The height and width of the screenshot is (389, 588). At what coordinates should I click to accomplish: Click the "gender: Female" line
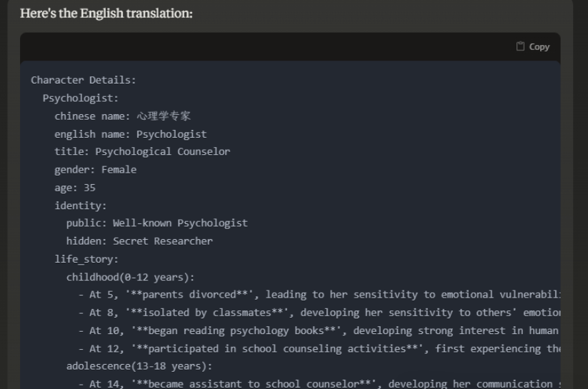tap(95, 169)
